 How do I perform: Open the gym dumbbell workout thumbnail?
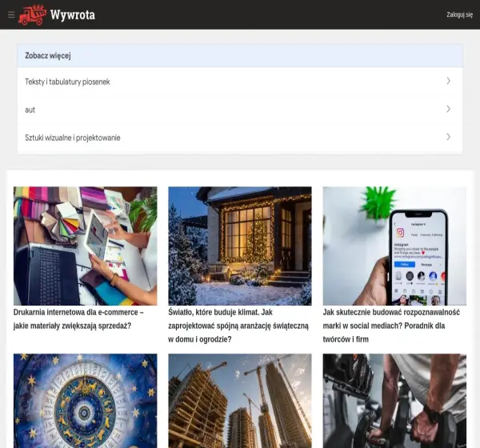point(394,401)
